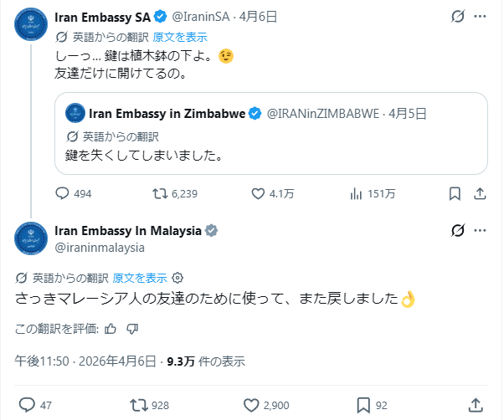Image resolution: width=504 pixels, height=420 pixels.
Task: Open the @iraninmalaysia profile handle
Action: [100, 248]
